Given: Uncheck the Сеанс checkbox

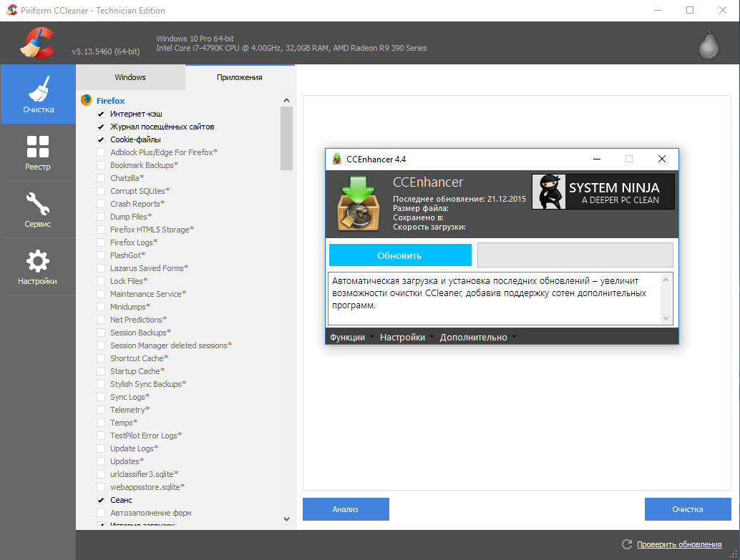Looking at the screenshot, I should (x=101, y=500).
